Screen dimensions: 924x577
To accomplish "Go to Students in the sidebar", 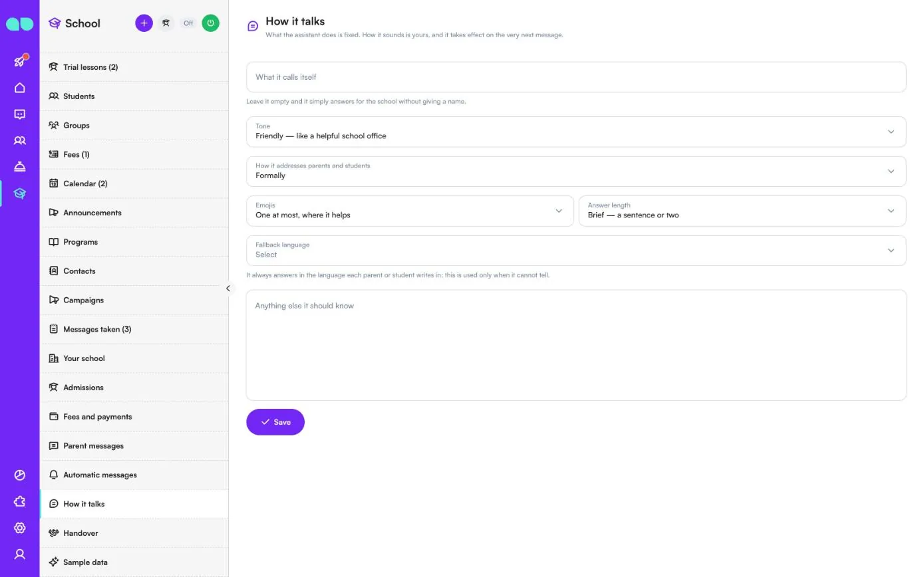I will pyautogui.click(x=134, y=96).
